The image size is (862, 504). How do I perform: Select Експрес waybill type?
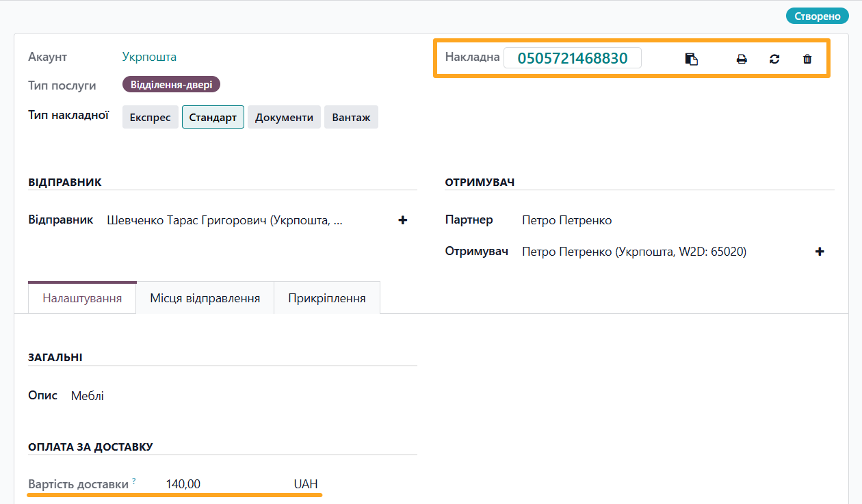tap(151, 117)
